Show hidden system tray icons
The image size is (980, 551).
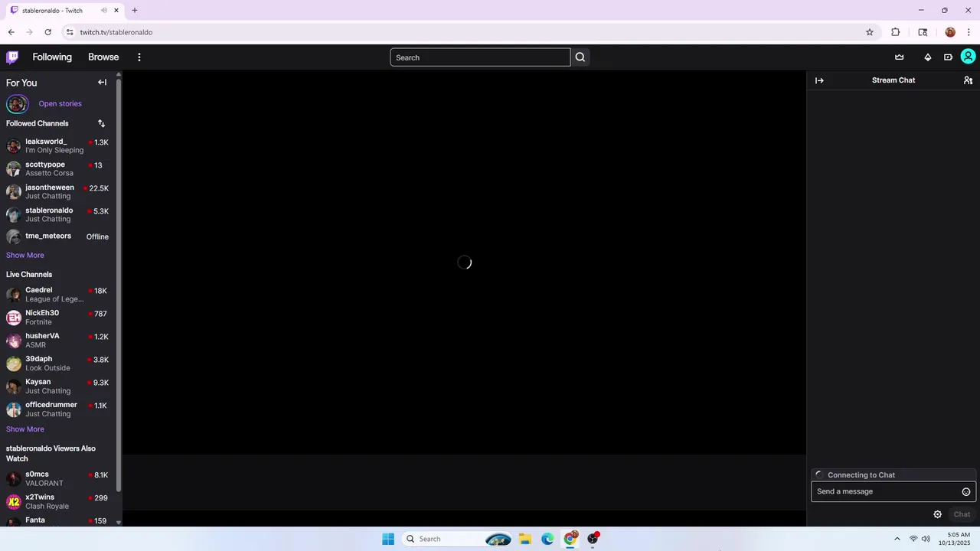pyautogui.click(x=897, y=539)
